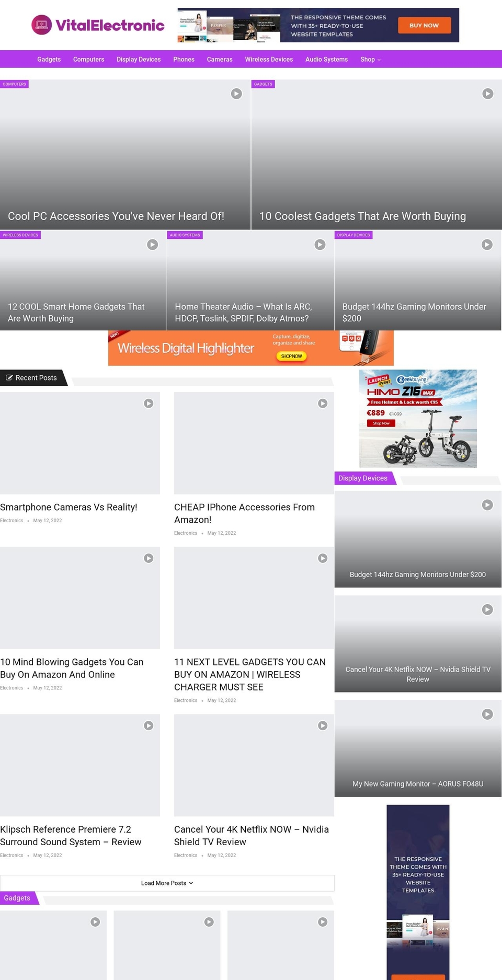Click play icon on sidebar Nvidia Shield TV Review card
The image size is (502, 980).
487,609
